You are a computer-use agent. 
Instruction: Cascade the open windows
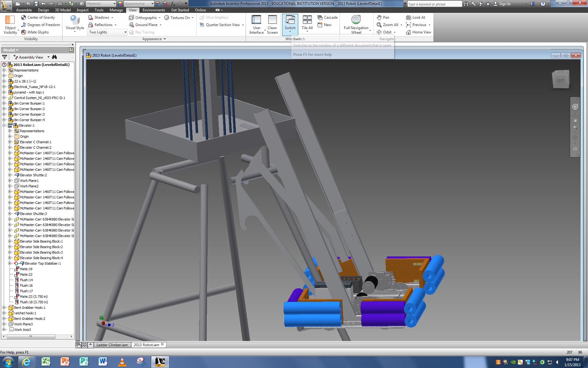(x=328, y=17)
